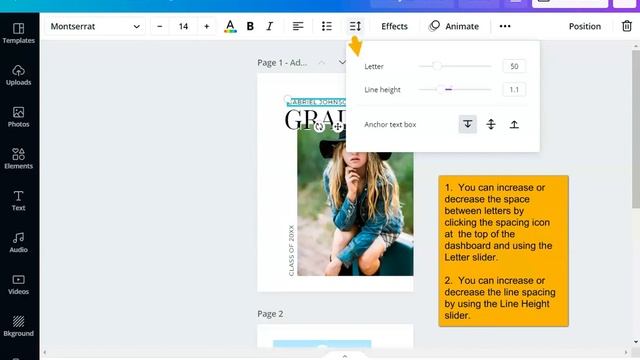Open the Uploads panel

(x=18, y=75)
